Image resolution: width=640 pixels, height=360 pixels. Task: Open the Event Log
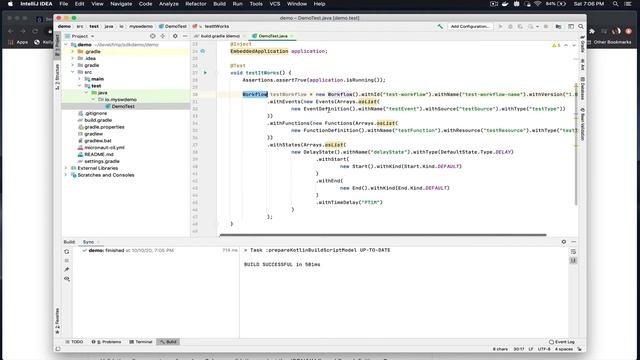562,342
